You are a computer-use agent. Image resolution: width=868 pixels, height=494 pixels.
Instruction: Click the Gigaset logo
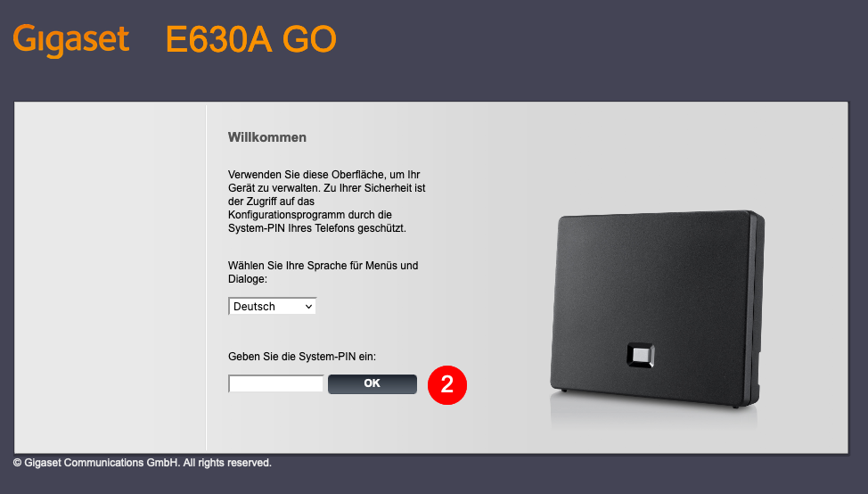[x=71, y=40]
